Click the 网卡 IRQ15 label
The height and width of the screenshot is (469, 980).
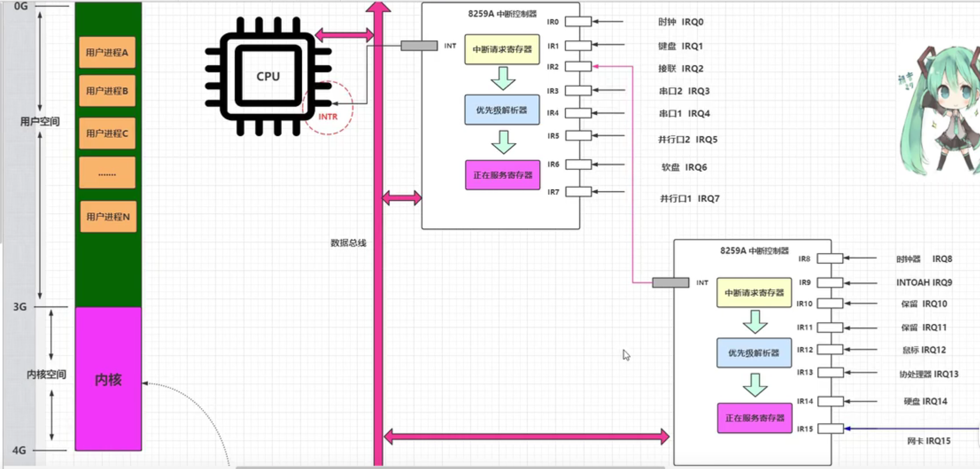[929, 441]
